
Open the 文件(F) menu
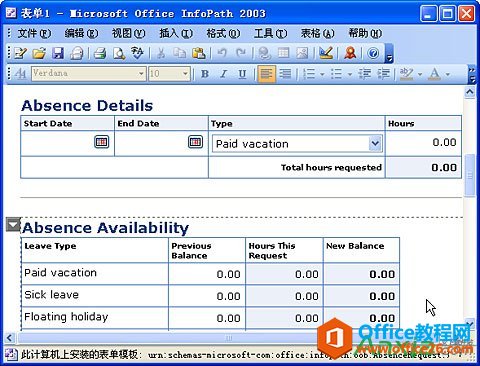(x=34, y=33)
